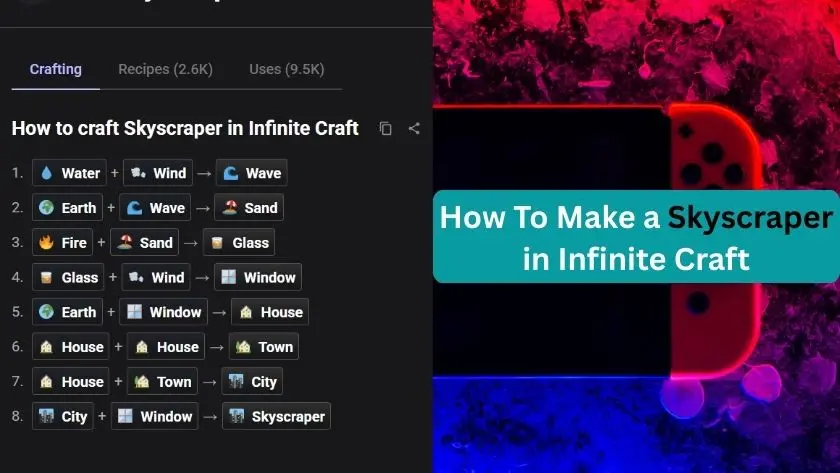
Task: Click the Earth element in step 5
Action: pos(68,312)
